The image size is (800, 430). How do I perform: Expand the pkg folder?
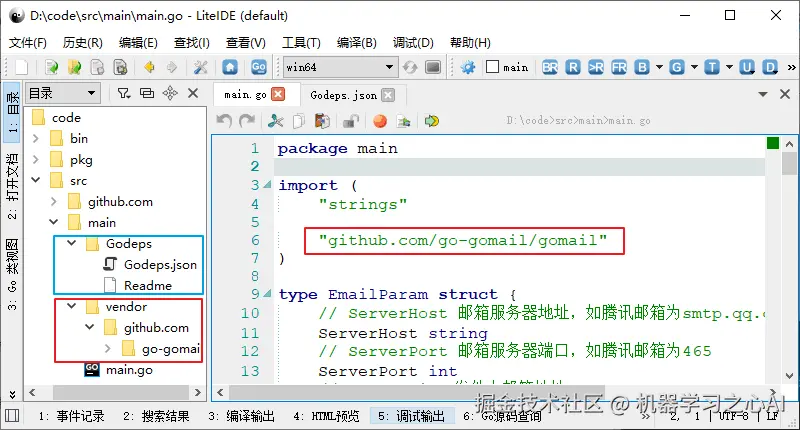coord(36,160)
